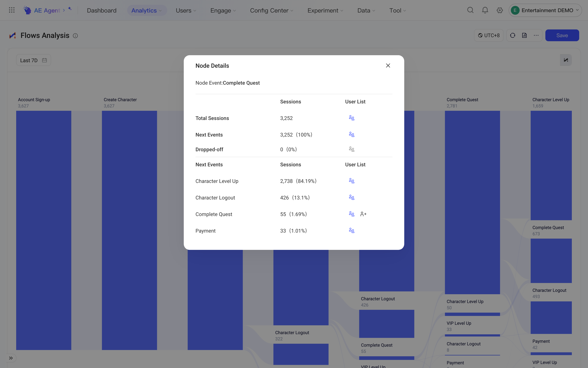
Task: Expand the Users menu
Action: [186, 10]
